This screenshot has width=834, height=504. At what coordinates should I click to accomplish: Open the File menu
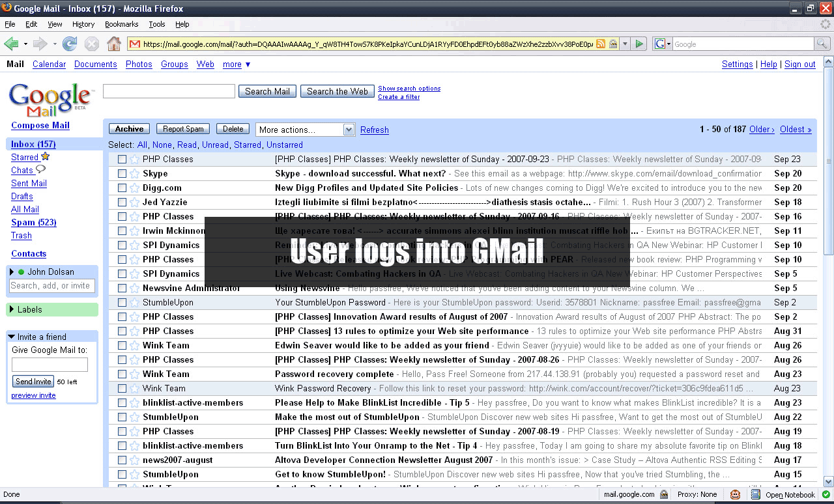pos(10,24)
